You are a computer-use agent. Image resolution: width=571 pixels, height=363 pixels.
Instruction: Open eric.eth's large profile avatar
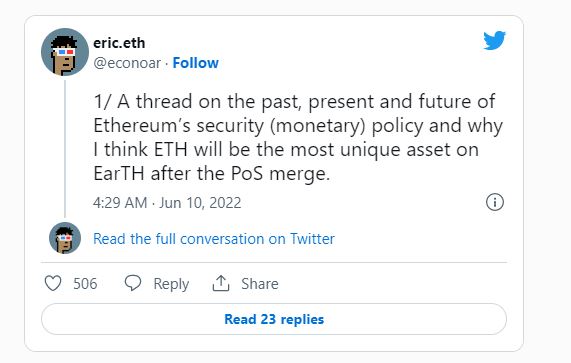tap(65, 52)
